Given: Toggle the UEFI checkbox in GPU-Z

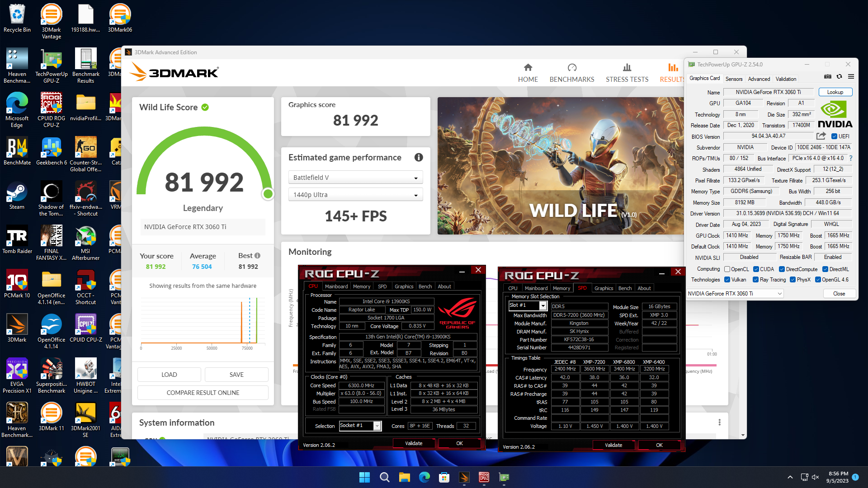Looking at the screenshot, I should [834, 136].
